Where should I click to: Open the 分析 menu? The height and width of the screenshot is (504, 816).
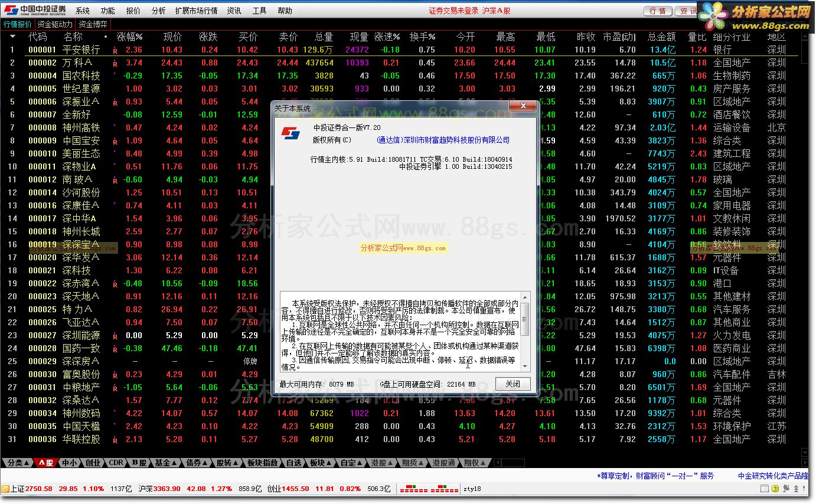158,11
